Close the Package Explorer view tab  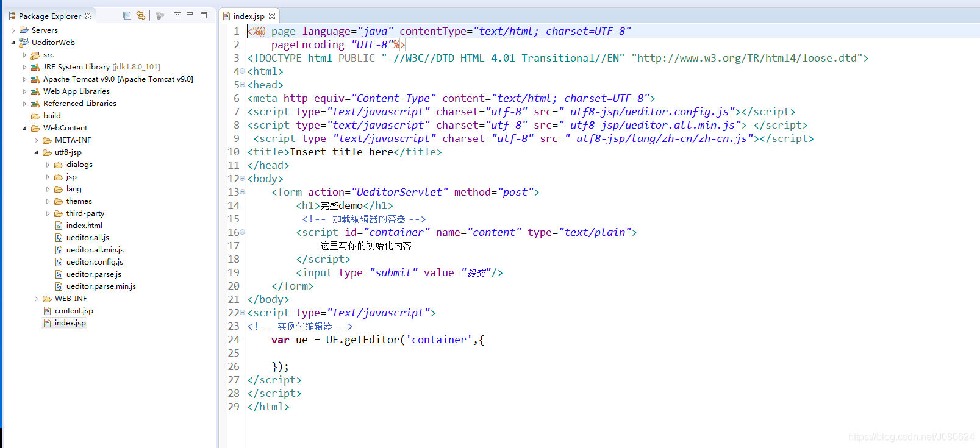click(88, 16)
